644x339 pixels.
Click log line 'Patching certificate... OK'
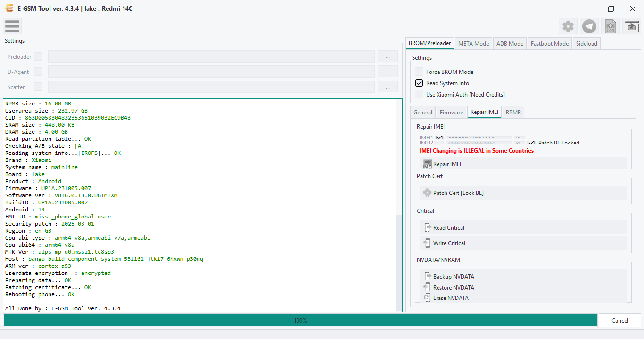pyautogui.click(x=48, y=287)
